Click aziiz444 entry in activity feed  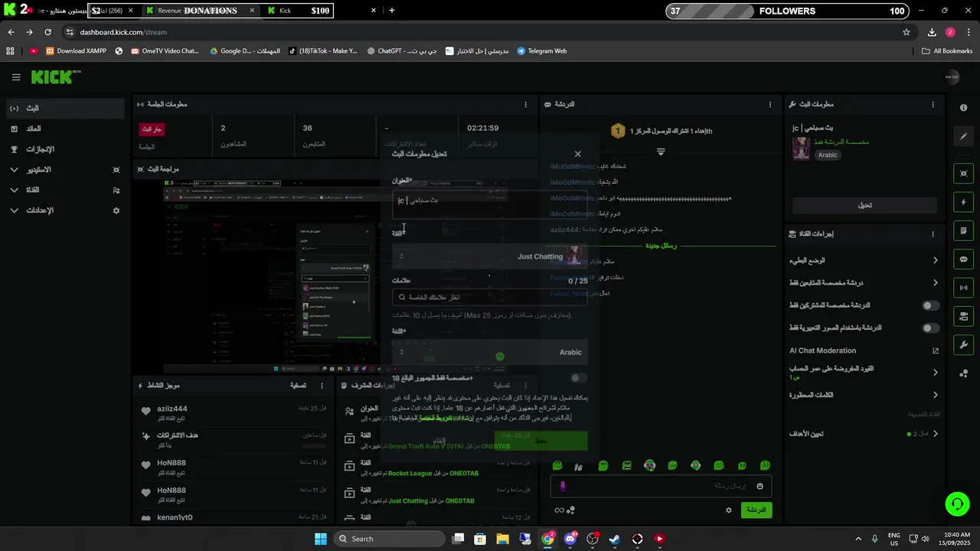tap(234, 413)
